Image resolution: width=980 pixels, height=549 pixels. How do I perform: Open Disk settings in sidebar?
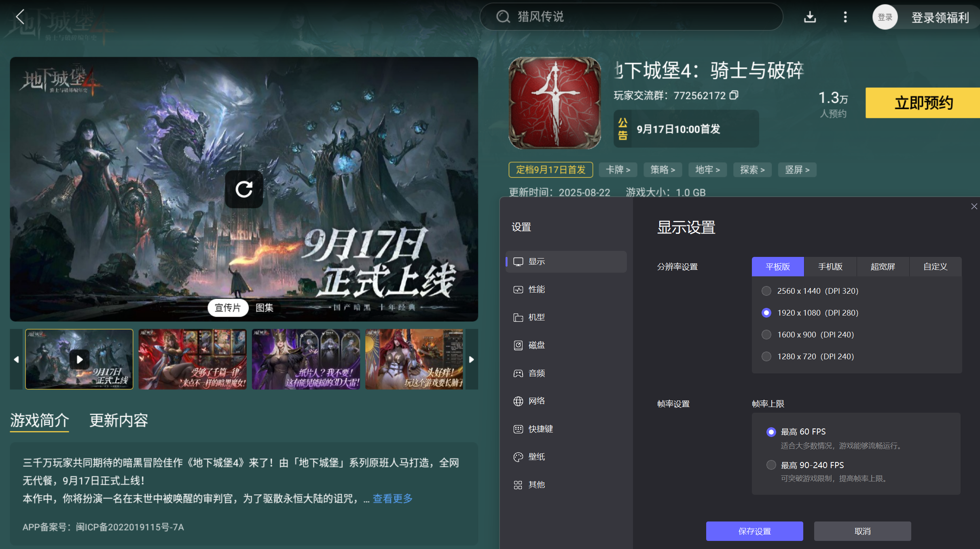(536, 346)
